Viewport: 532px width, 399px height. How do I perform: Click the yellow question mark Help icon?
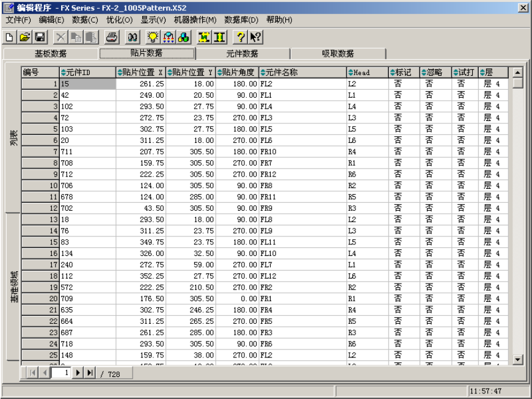click(x=241, y=37)
